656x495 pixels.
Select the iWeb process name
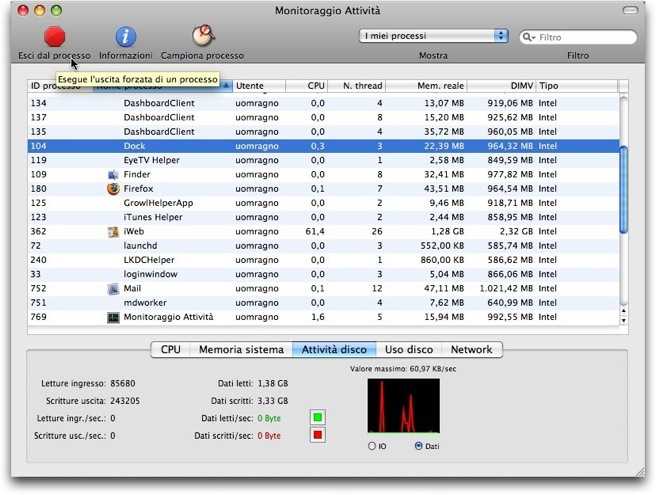(134, 231)
